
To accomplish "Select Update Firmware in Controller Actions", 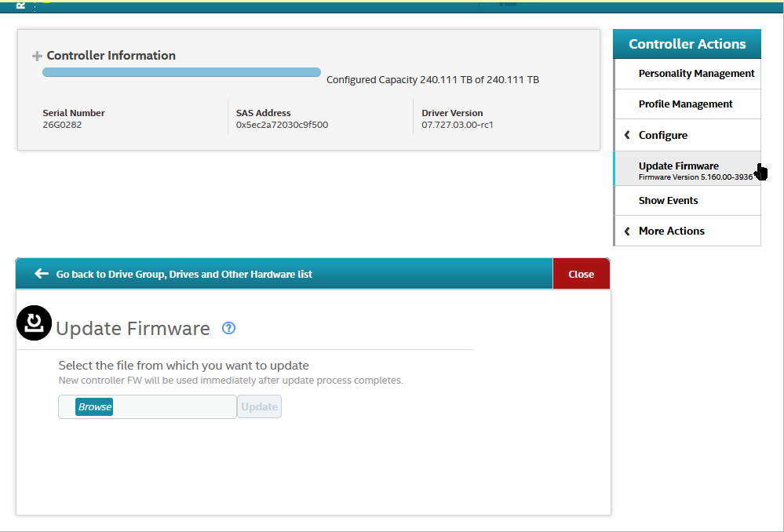I will 679,166.
